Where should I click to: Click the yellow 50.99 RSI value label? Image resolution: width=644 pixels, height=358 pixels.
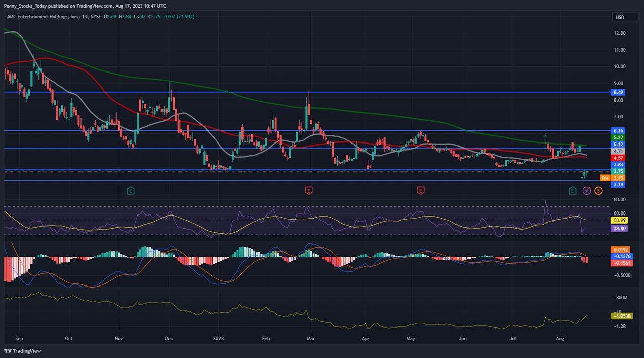point(618,220)
